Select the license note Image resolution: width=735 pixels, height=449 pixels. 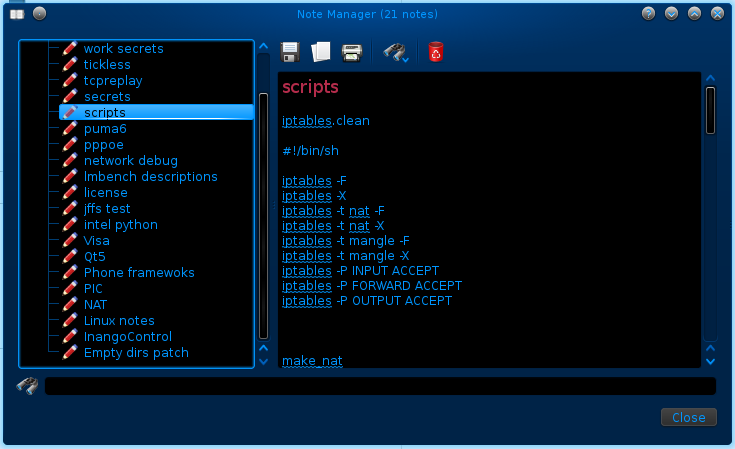pos(105,193)
